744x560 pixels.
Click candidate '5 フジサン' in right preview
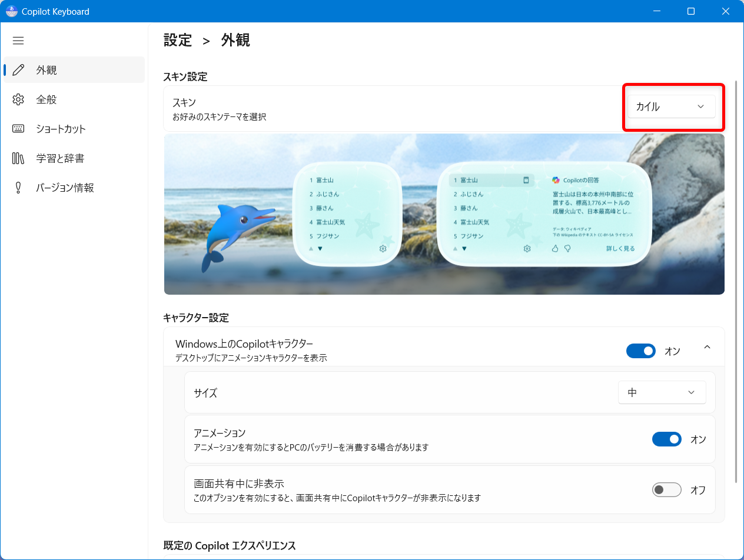pos(469,236)
